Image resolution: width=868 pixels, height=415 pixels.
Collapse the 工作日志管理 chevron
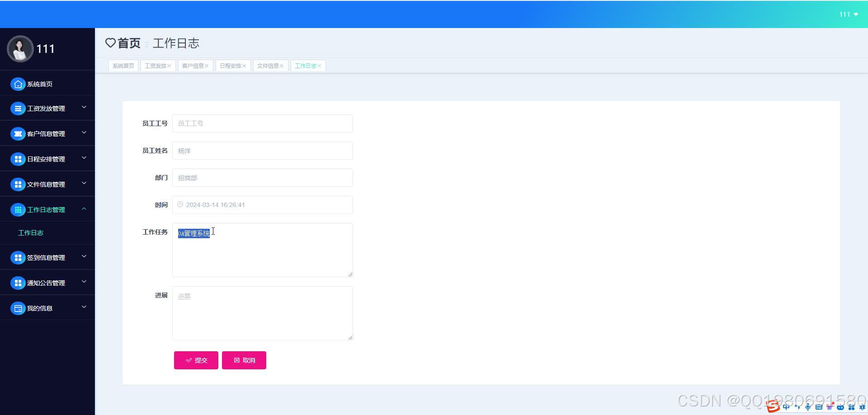(x=84, y=209)
